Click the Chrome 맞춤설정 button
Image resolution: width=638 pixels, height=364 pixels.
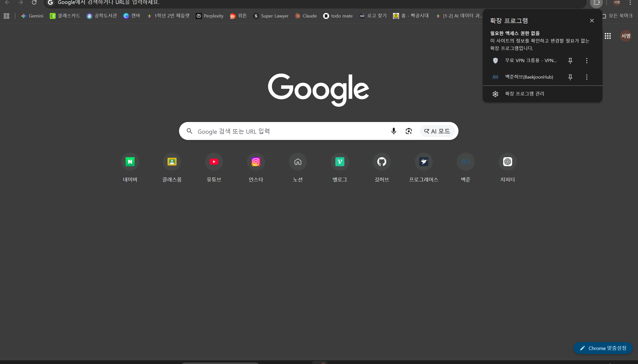click(603, 348)
